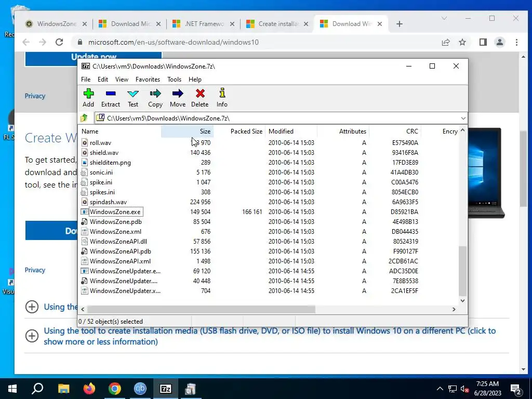532x399 pixels.
Task: Click the 7-Zip horizontal scrollbar thumb
Action: point(201,309)
